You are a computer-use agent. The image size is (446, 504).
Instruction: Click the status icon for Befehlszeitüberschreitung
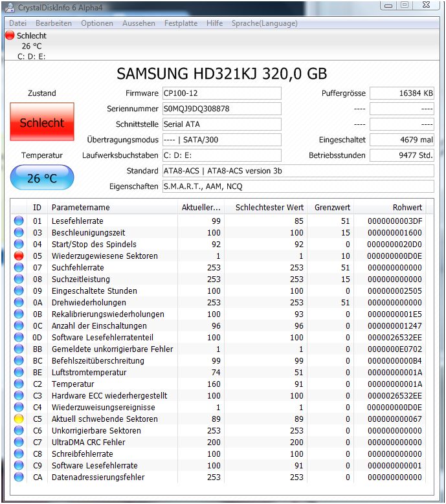click(19, 360)
